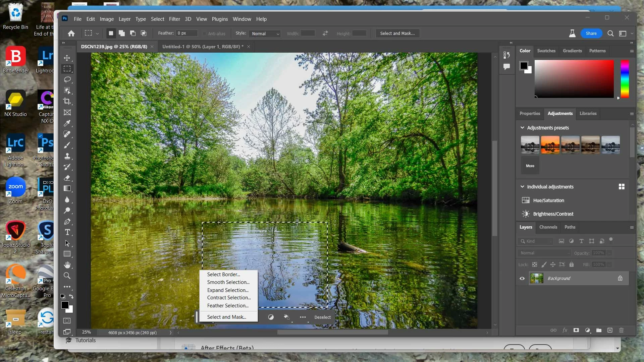Select the Crop tool

coord(67,101)
